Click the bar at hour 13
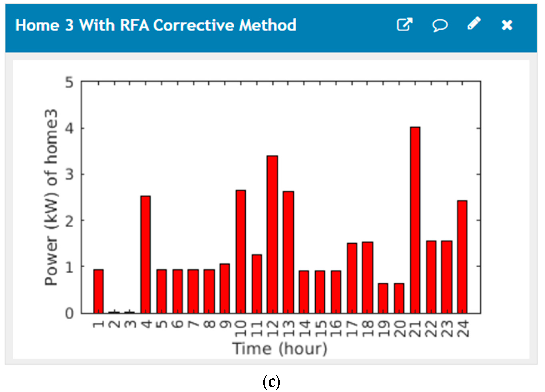The image size is (545, 392). pyautogui.click(x=288, y=252)
